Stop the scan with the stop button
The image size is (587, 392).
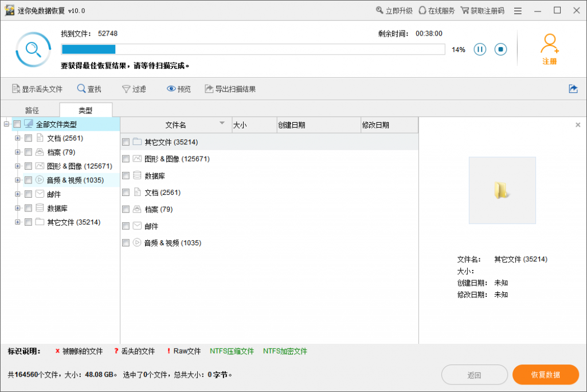coord(500,49)
